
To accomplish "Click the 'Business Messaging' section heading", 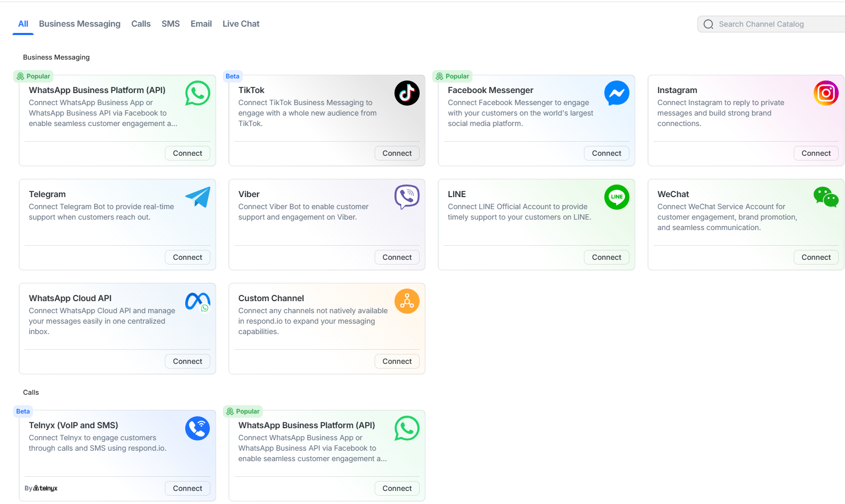I will pyautogui.click(x=57, y=57).
